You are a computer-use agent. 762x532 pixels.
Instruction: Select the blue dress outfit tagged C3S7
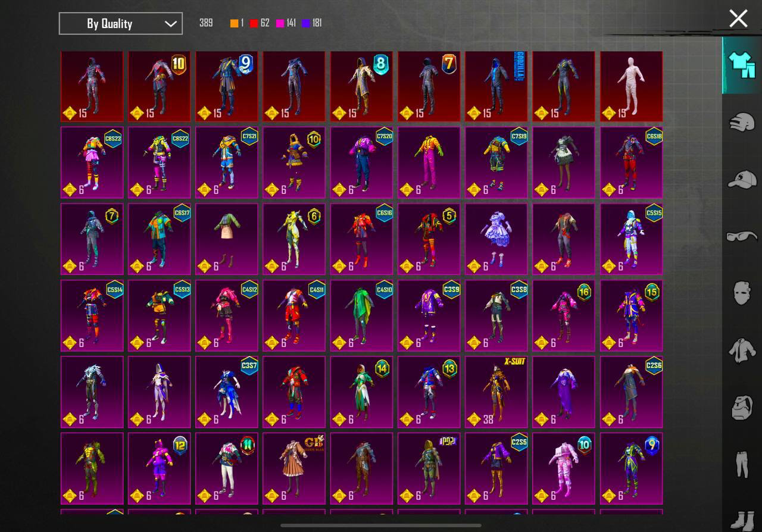[x=227, y=392]
